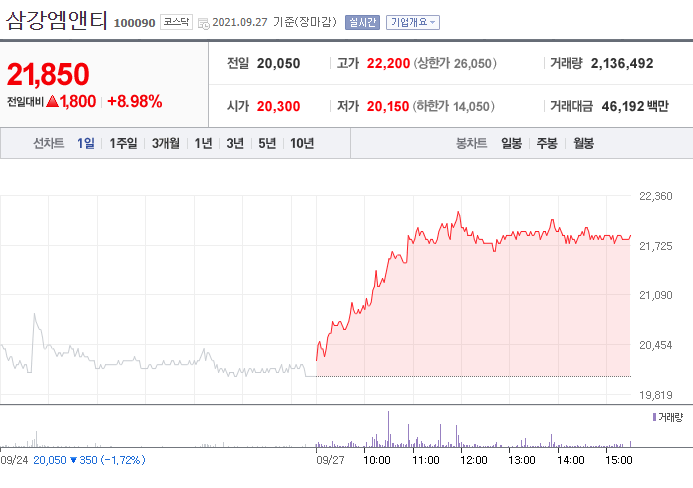This screenshot has width=693, height=488.
Task: Click the trading volume 2,136,492
Action: pos(622,64)
